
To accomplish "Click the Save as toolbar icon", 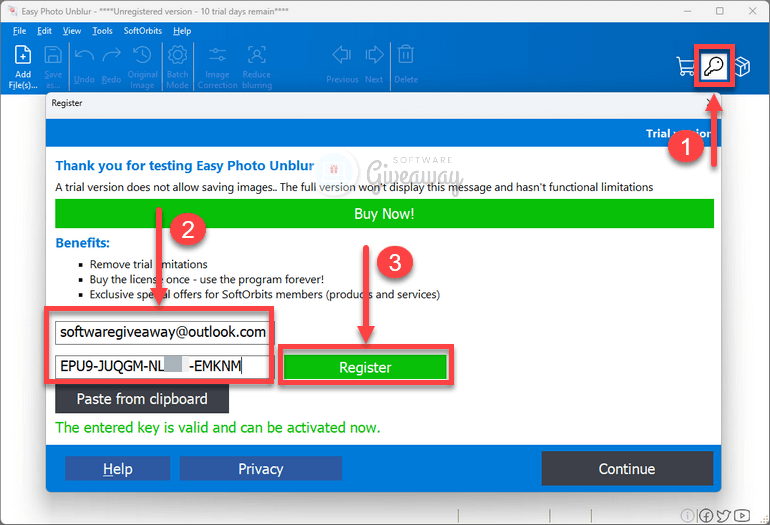I will click(x=53, y=55).
